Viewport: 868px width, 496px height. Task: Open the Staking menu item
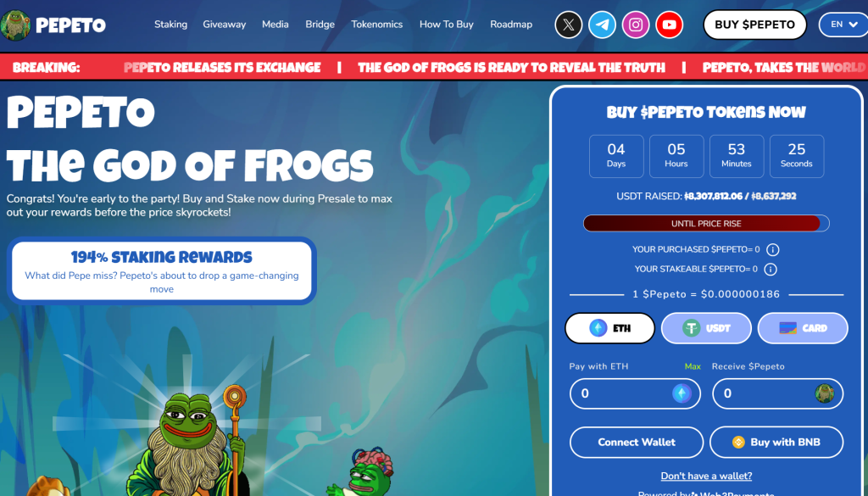tap(170, 25)
